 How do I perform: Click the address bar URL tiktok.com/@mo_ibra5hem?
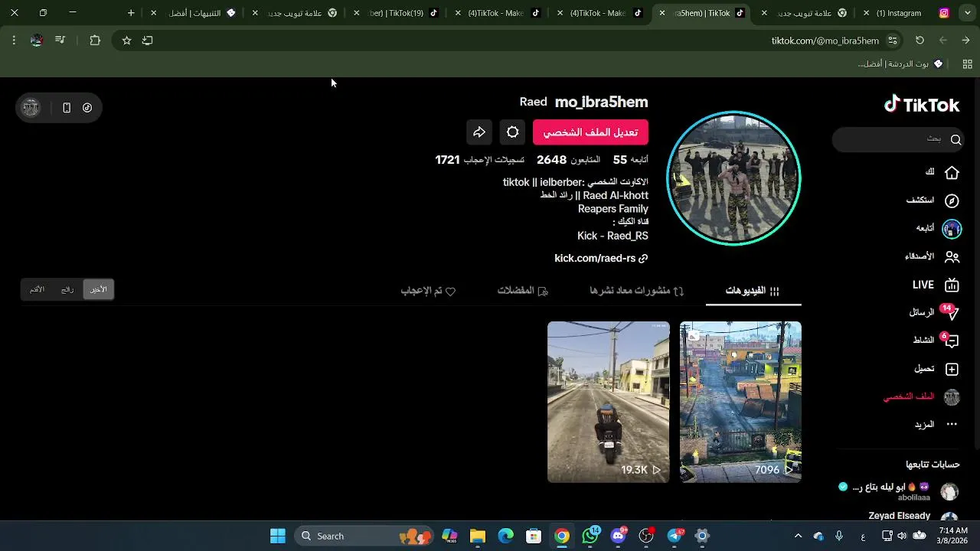click(x=825, y=41)
